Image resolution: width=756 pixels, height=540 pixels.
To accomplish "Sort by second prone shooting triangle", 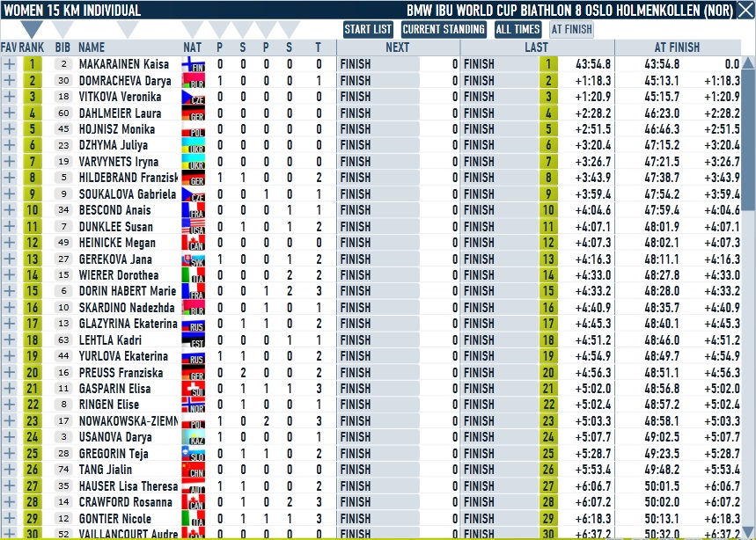I will (x=266, y=28).
